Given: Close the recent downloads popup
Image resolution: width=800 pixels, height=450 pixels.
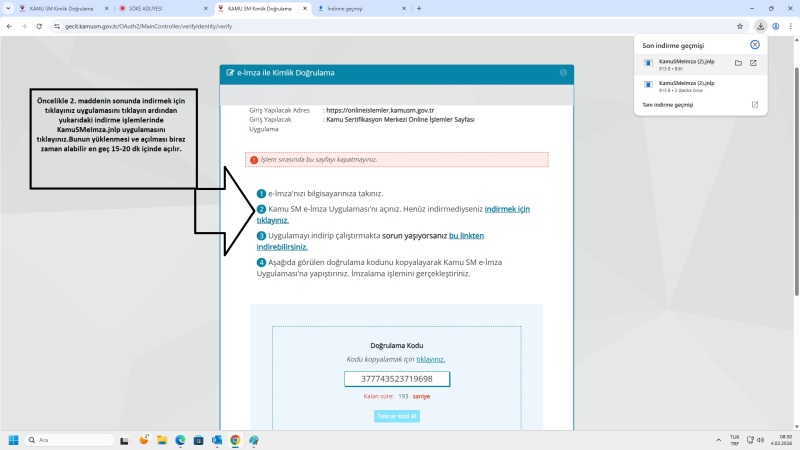Looking at the screenshot, I should [x=755, y=45].
